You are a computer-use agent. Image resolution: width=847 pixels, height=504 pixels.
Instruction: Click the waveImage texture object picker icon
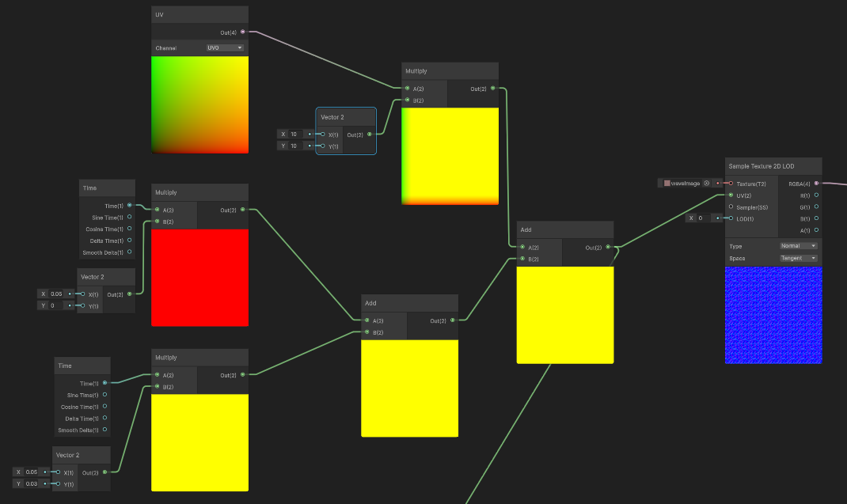pos(707,183)
